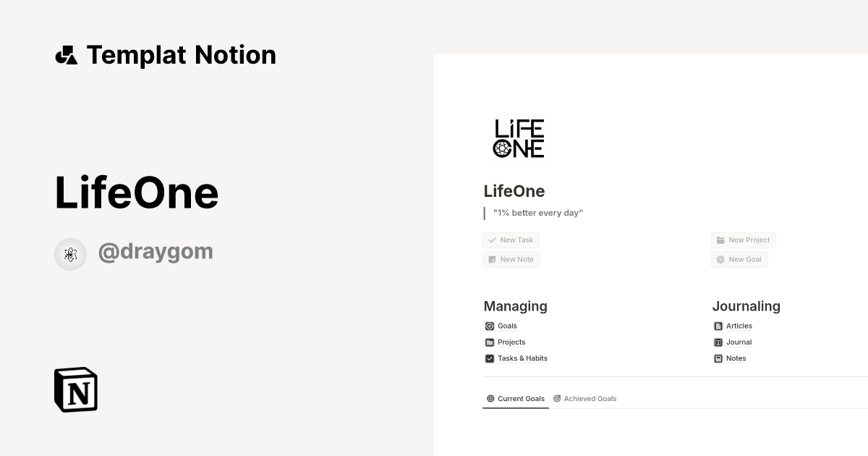
Task: Open the Journal page link
Action: click(x=739, y=342)
